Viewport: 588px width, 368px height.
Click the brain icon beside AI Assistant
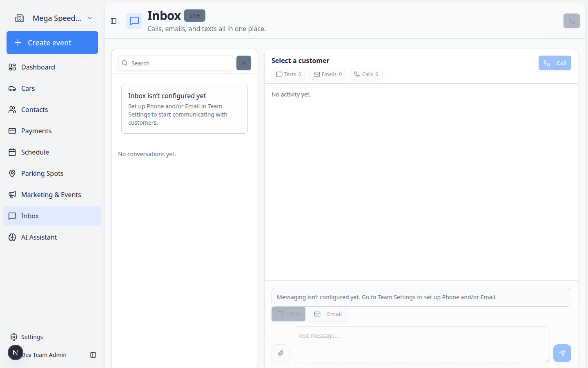(x=12, y=237)
